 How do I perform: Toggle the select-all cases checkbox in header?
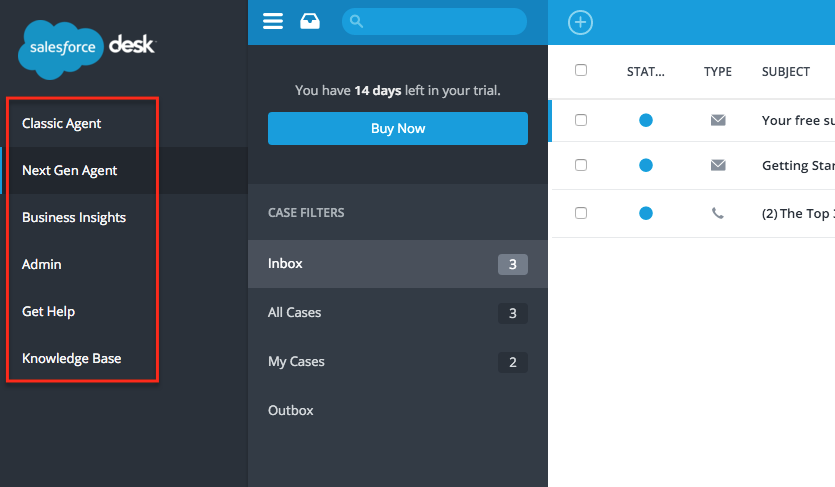(x=581, y=70)
